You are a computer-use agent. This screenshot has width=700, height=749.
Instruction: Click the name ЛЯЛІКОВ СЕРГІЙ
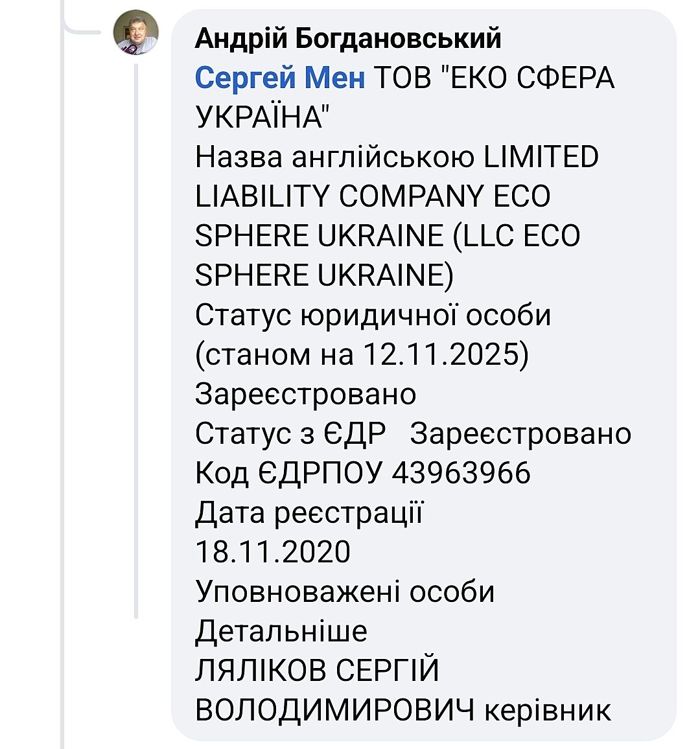point(317,671)
